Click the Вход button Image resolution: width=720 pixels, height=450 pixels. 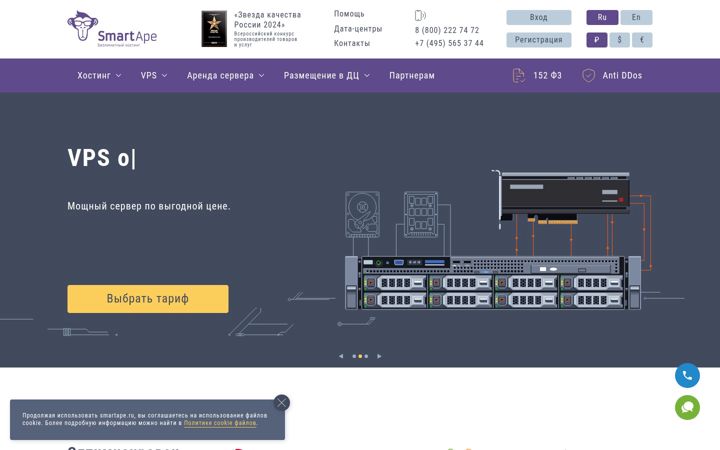(x=539, y=17)
